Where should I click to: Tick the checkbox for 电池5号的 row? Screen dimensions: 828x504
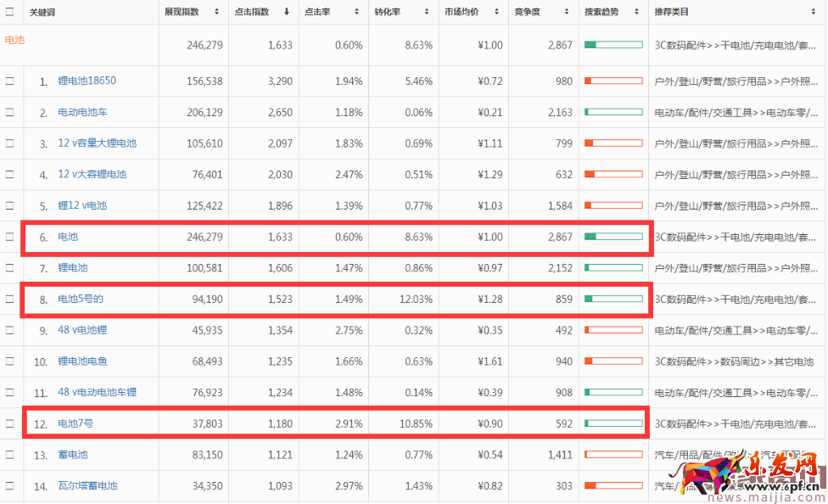point(10,299)
